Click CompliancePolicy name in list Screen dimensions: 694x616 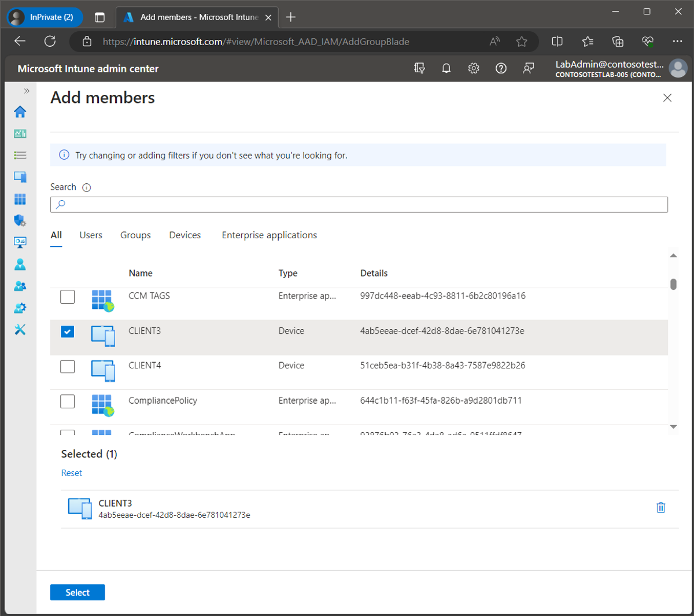coord(163,400)
